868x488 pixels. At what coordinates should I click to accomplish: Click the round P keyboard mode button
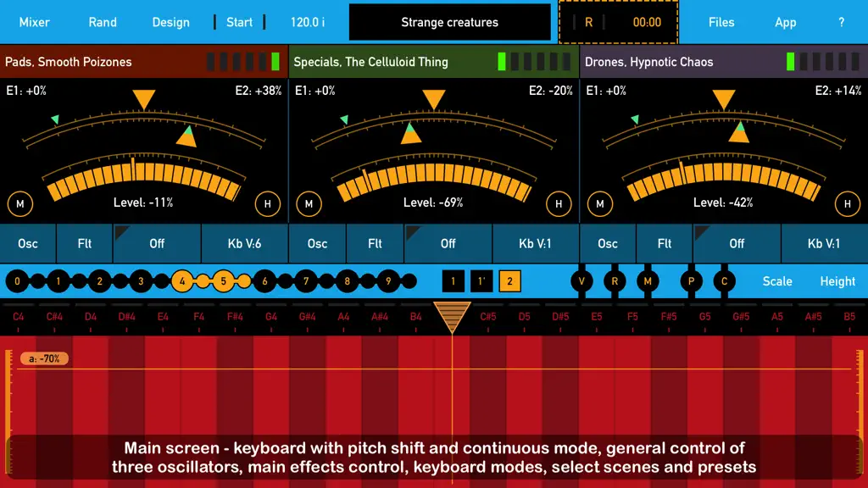pyautogui.click(x=691, y=281)
